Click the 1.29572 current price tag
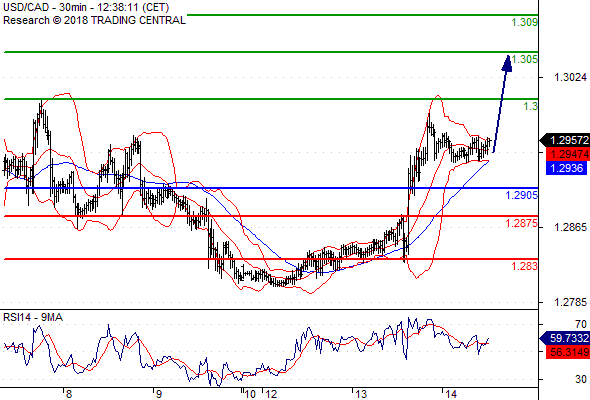The image size is (590, 400). point(565,140)
